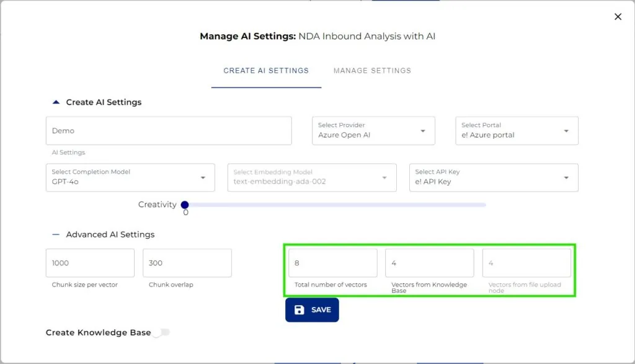635x364 pixels.
Task: Collapse Advanced AI Settings with minus icon
Action: [x=56, y=235]
